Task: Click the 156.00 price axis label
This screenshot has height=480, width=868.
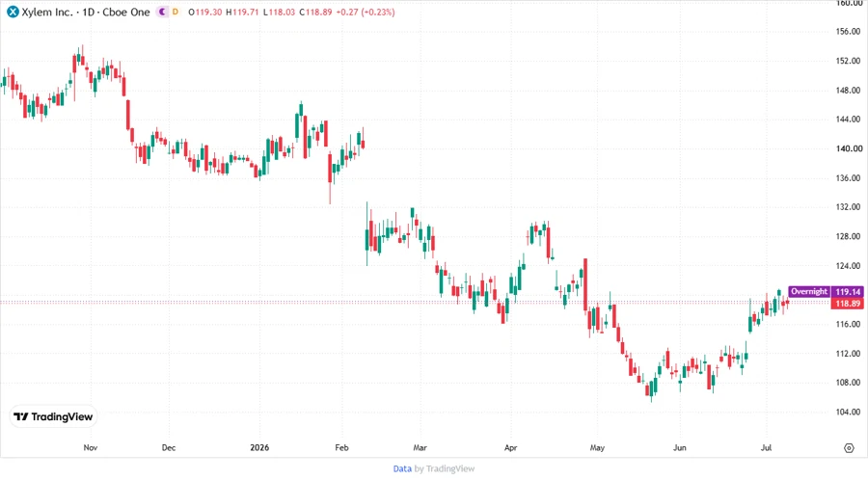Action: pyautogui.click(x=849, y=32)
